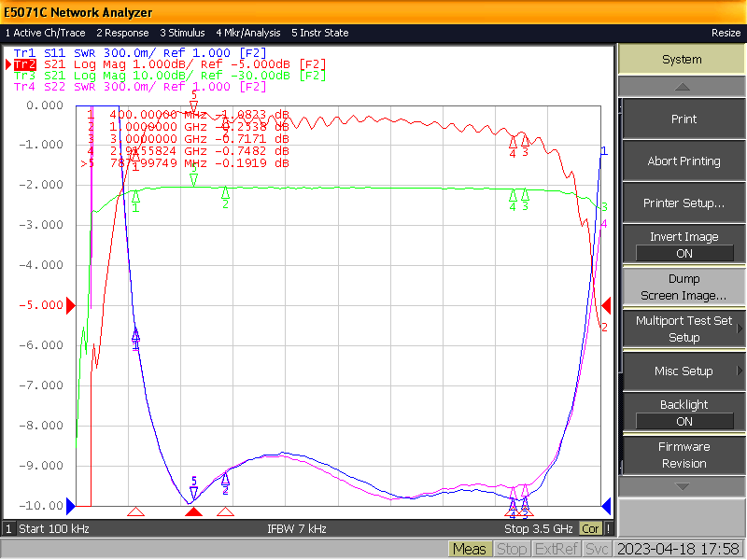Toggle Invert Image ON setting
This screenshot has height=560, width=747.
[684, 245]
